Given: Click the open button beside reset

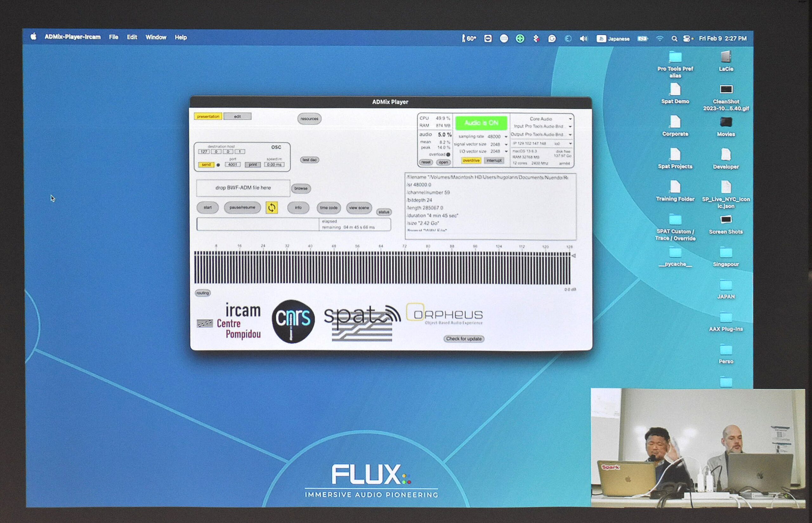Looking at the screenshot, I should point(443,162).
